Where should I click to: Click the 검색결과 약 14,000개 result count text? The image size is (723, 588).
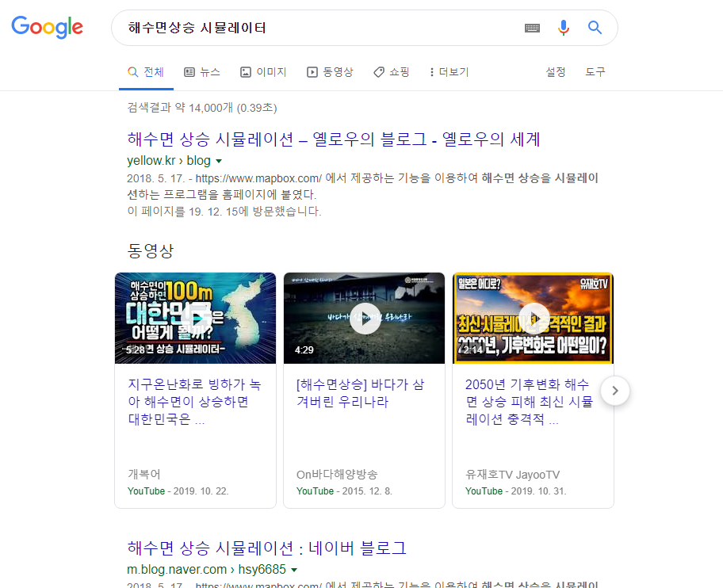(202, 107)
